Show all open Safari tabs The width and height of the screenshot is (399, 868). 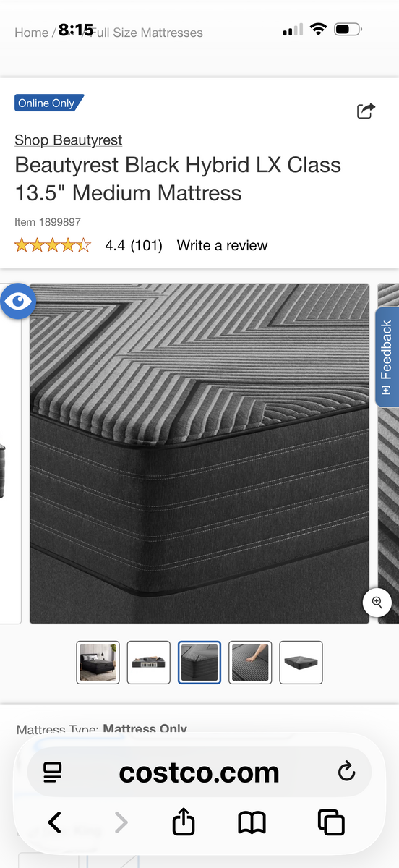click(331, 822)
